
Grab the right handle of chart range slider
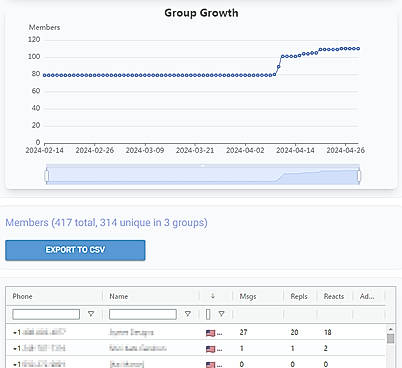click(359, 176)
